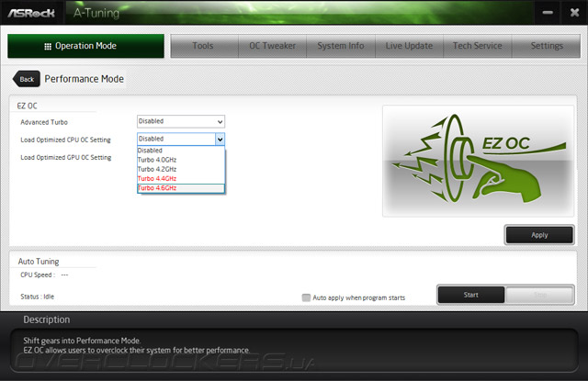Switch to the OC Tweaker tab

pos(273,46)
